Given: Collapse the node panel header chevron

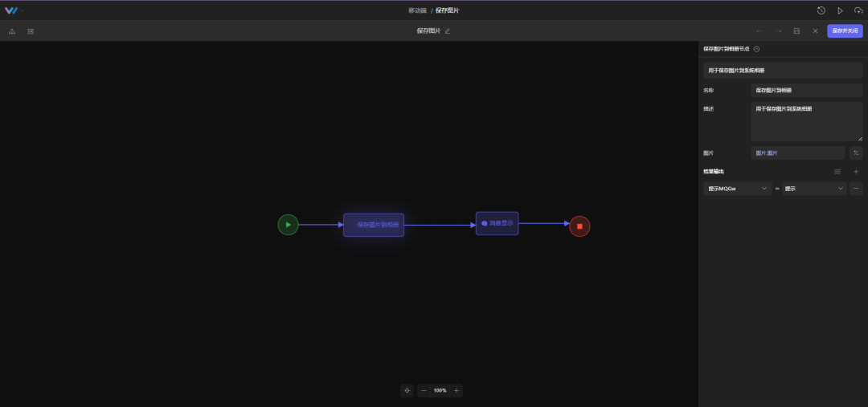Looking at the screenshot, I should (x=756, y=49).
